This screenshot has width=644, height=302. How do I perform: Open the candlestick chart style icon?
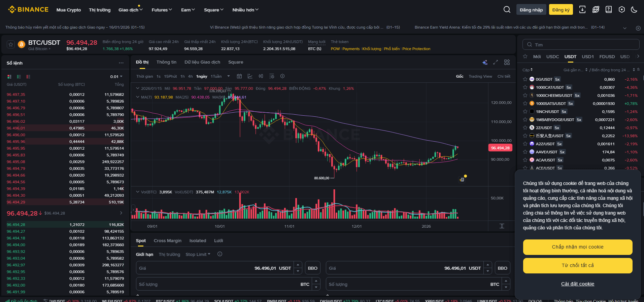[x=261, y=76]
